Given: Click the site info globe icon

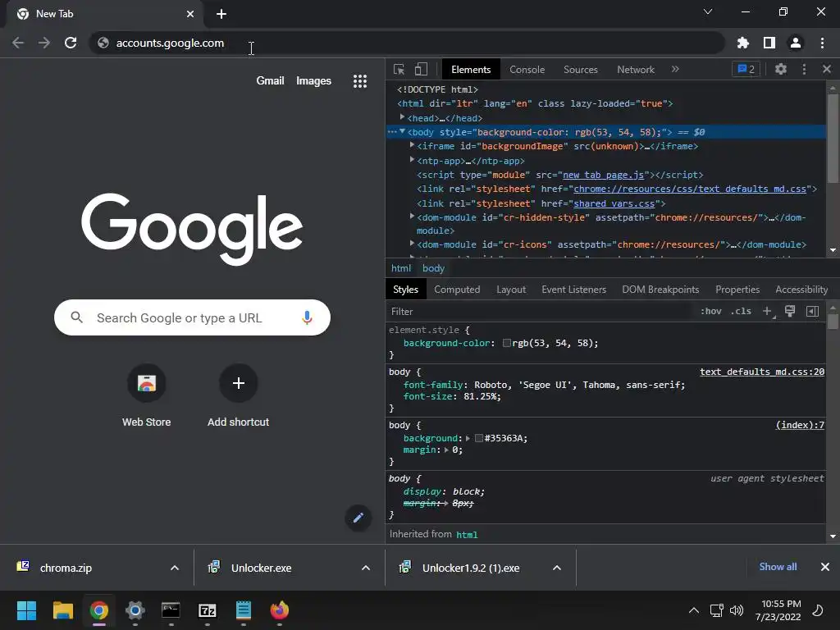Looking at the screenshot, I should pyautogui.click(x=103, y=43).
